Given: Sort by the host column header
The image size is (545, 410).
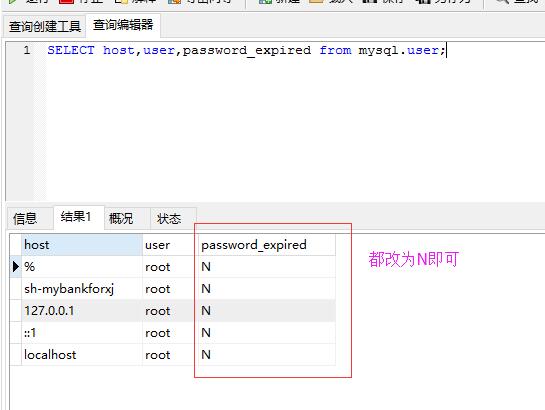Looking at the screenshot, I should pyautogui.click(x=82, y=245).
